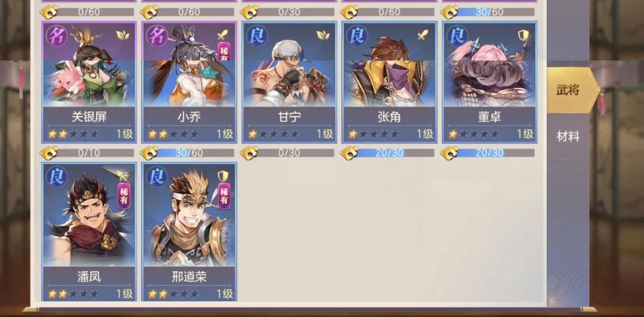Select 甘宁 hero portrait
Viewport: 644px width, 317px height.
click(x=289, y=65)
